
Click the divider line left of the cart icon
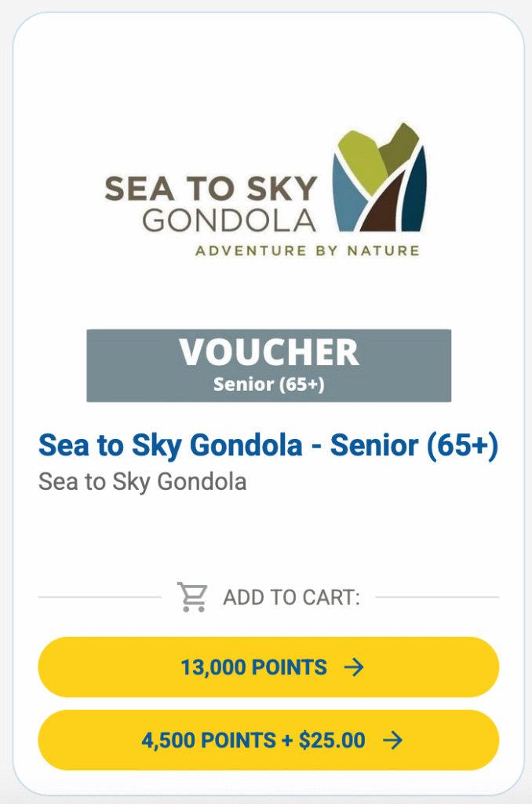100,598
